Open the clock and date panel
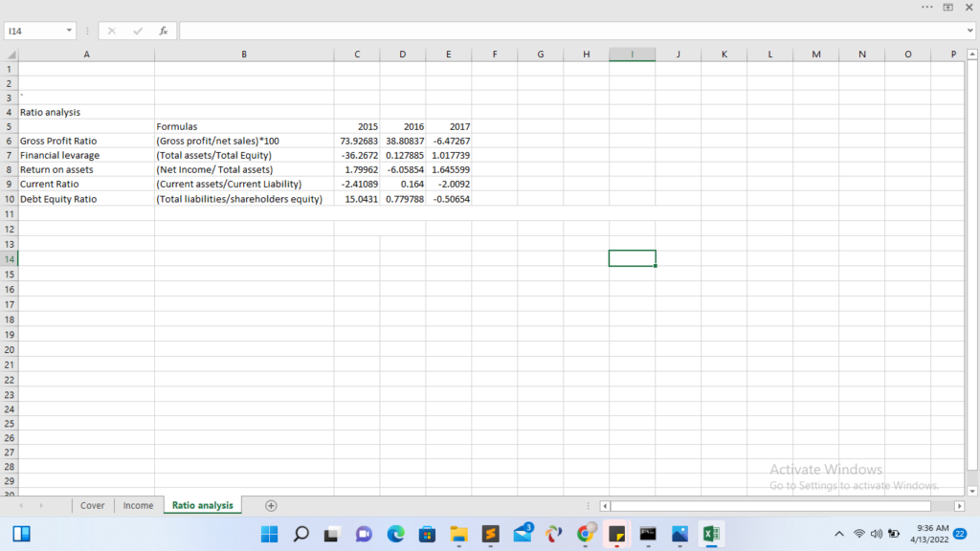This screenshot has height=551, width=980. pyautogui.click(x=931, y=534)
